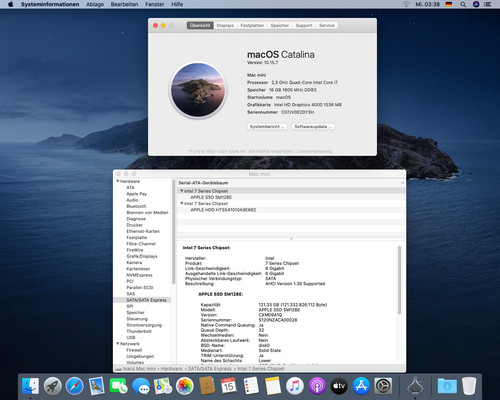
Task: Open Messages bubble icon in Dock
Action: pyautogui.click(x=141, y=386)
